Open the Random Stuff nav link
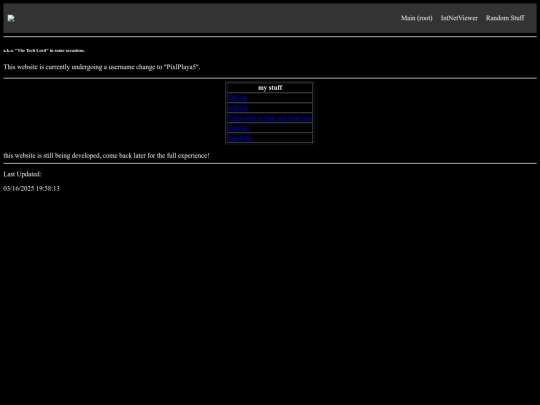540x405 pixels. [x=505, y=18]
